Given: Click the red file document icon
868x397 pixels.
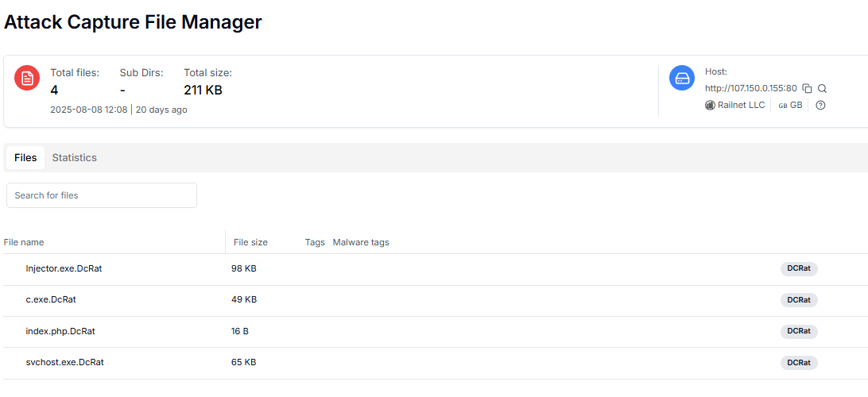Looking at the screenshot, I should tap(27, 78).
